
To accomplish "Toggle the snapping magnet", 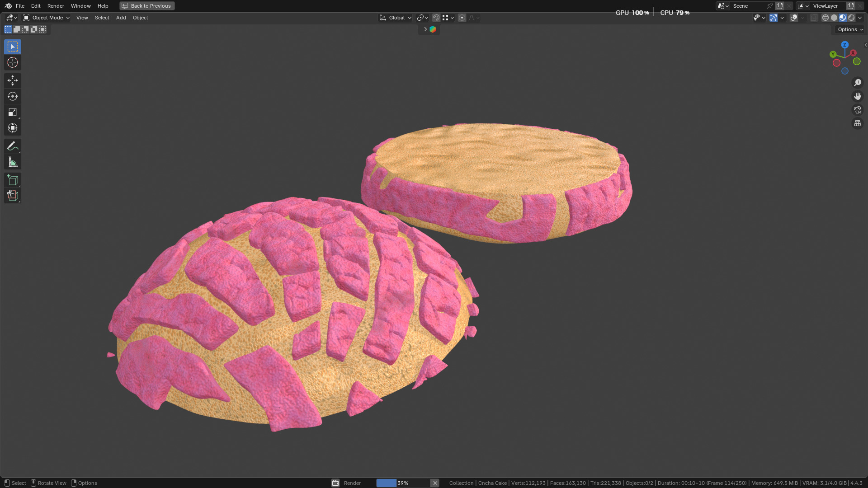I will pyautogui.click(x=436, y=18).
